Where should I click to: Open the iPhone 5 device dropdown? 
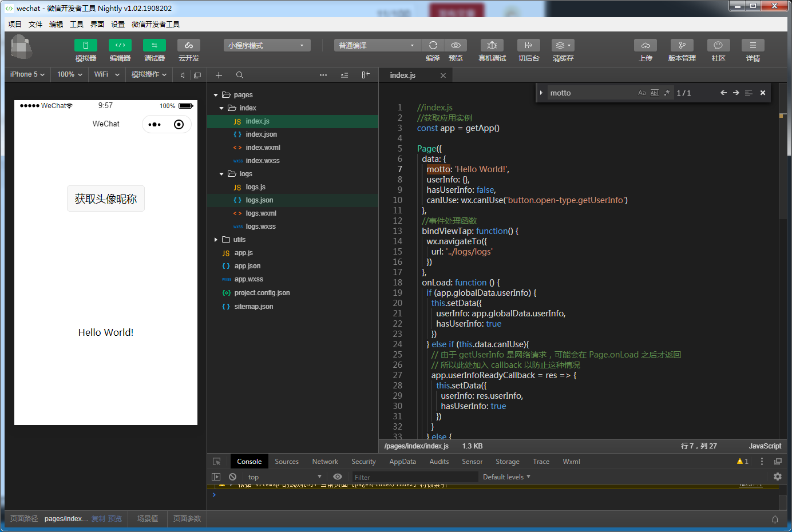point(27,74)
